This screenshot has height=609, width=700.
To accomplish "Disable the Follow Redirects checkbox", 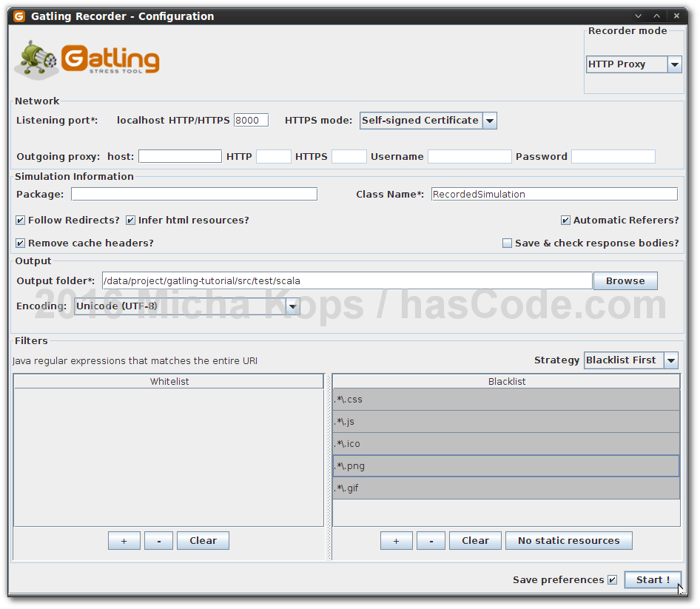I will 20,220.
